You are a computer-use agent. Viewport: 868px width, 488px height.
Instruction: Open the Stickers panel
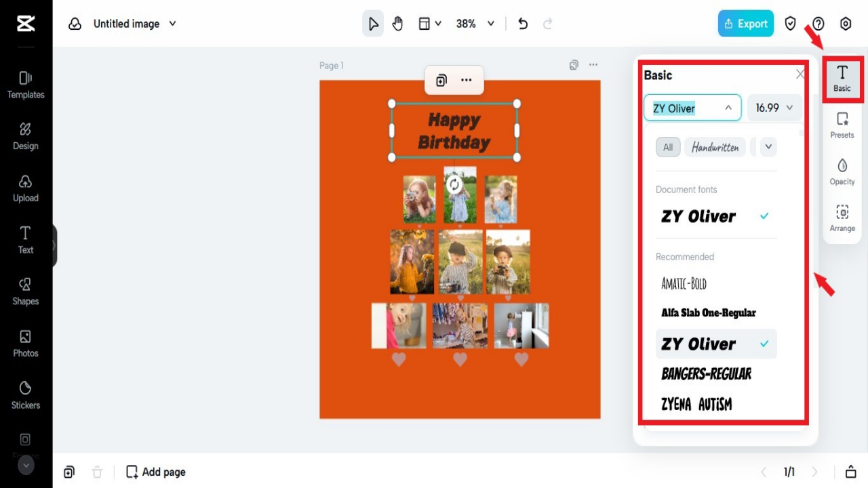click(25, 396)
